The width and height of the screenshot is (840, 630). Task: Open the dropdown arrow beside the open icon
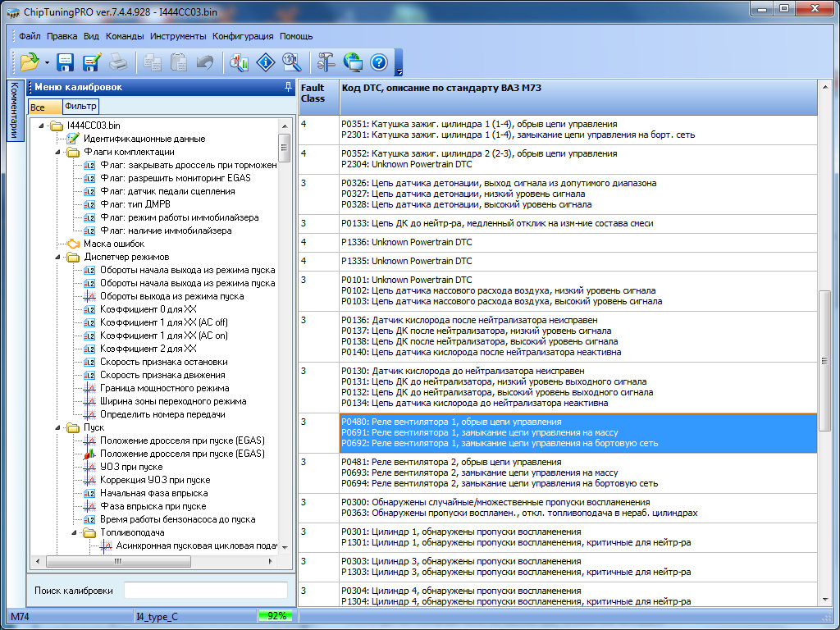point(47,62)
